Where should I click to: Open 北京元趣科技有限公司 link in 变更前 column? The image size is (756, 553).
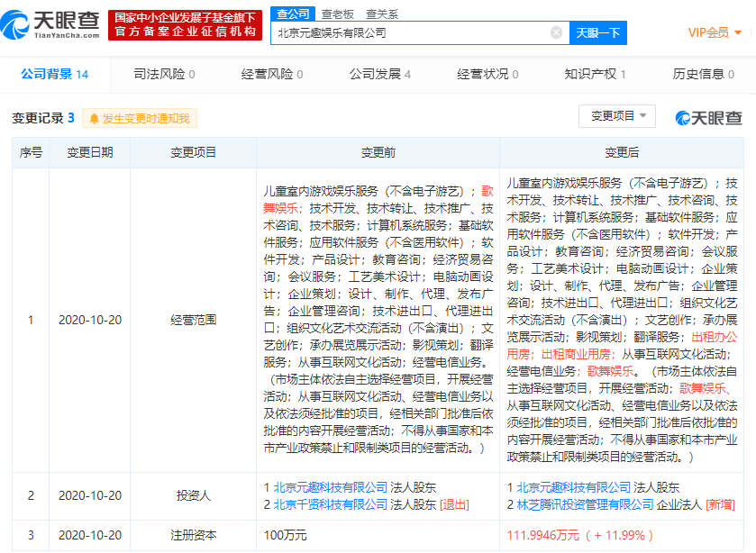pyautogui.click(x=331, y=487)
